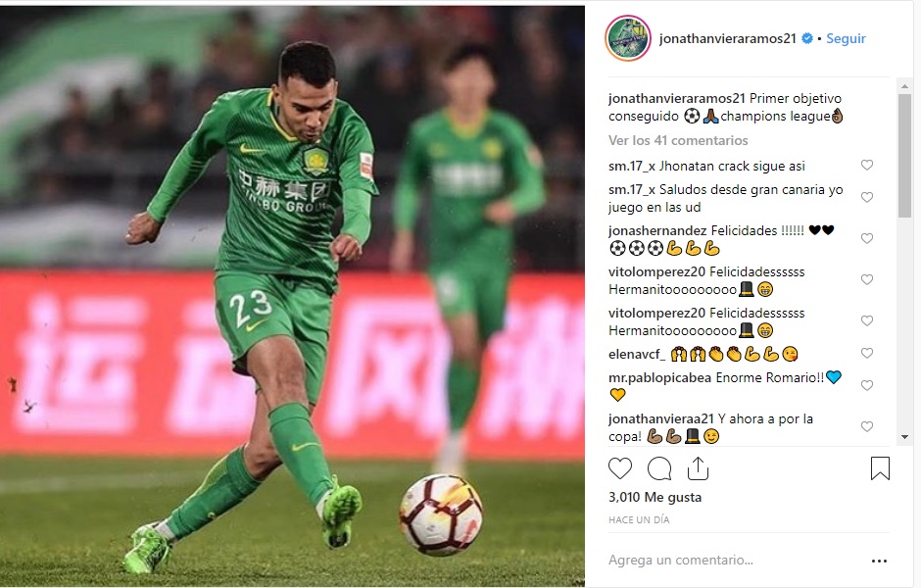The image size is (921, 588).
Task: Like jonashernandez's Felicidades comment
Action: pos(867,238)
